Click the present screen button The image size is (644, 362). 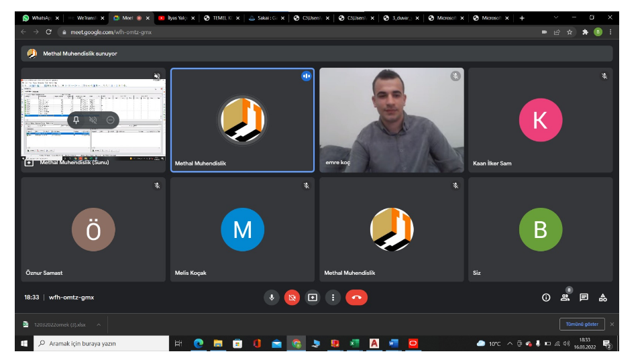313,298
